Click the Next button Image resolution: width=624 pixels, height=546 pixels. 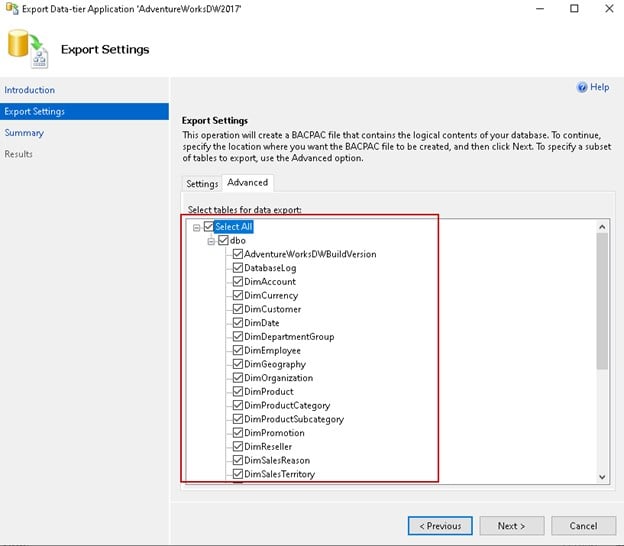tap(511, 525)
